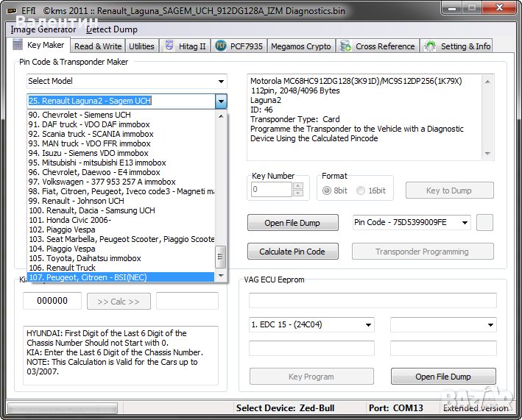This screenshot has width=522, height=420.
Task: Switch to the Megamos Crypto tab
Action: click(x=300, y=46)
